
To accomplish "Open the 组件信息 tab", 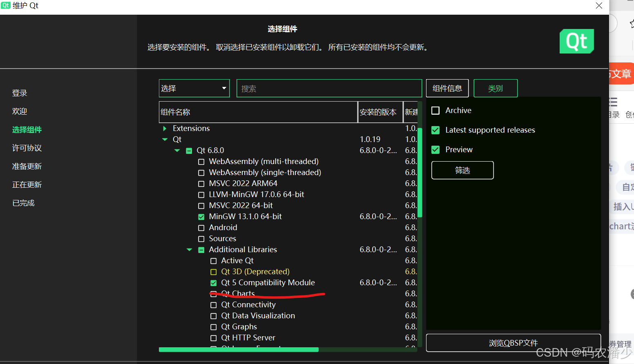I will 447,88.
